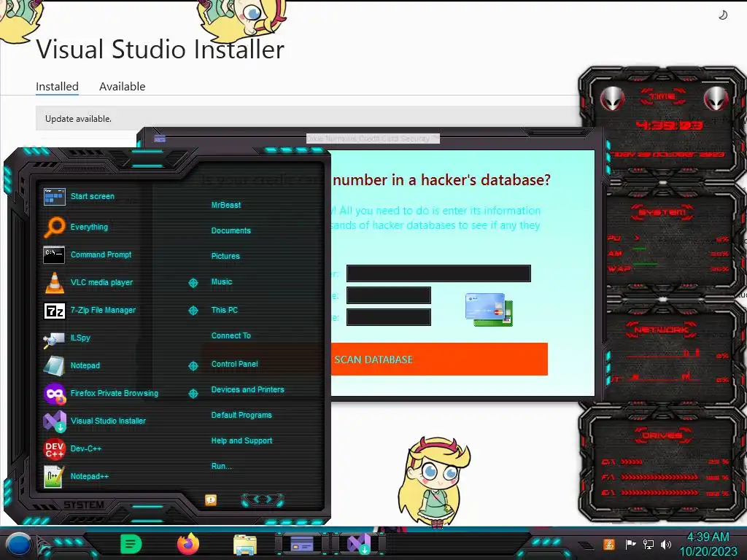Viewport: 747px width, 560px height.
Task: Click the orange Java tray icon
Action: tap(609, 544)
